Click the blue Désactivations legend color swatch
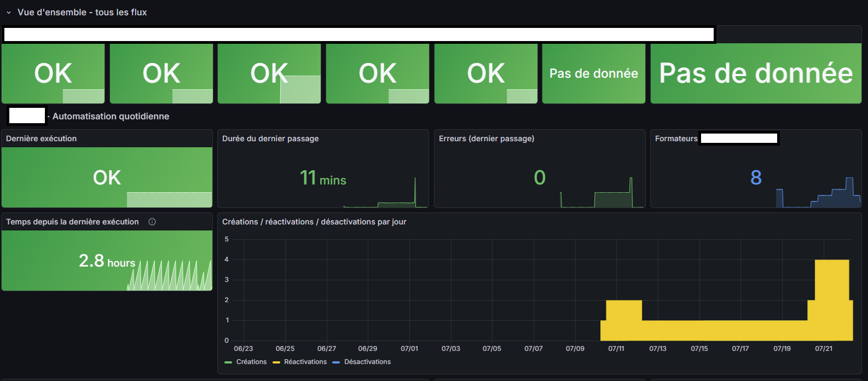Screen dimensions: 868x381 pos(336,362)
